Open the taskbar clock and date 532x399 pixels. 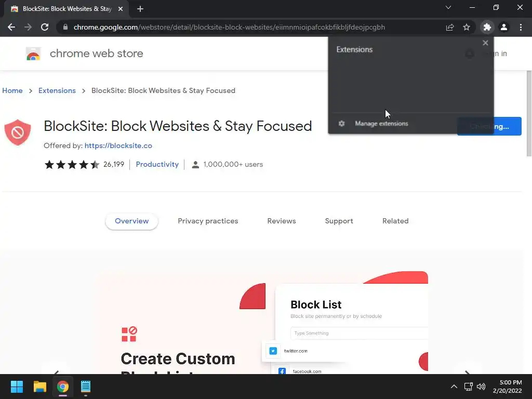(x=507, y=387)
